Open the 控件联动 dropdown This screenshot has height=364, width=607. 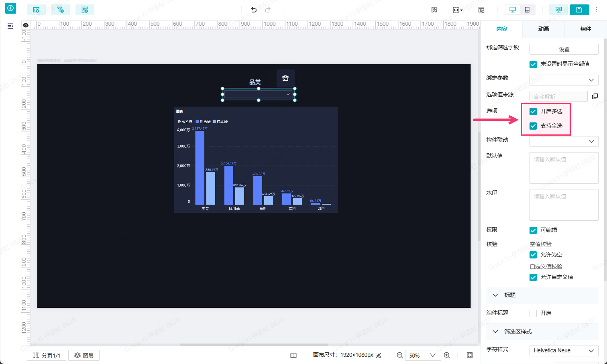pyautogui.click(x=564, y=141)
